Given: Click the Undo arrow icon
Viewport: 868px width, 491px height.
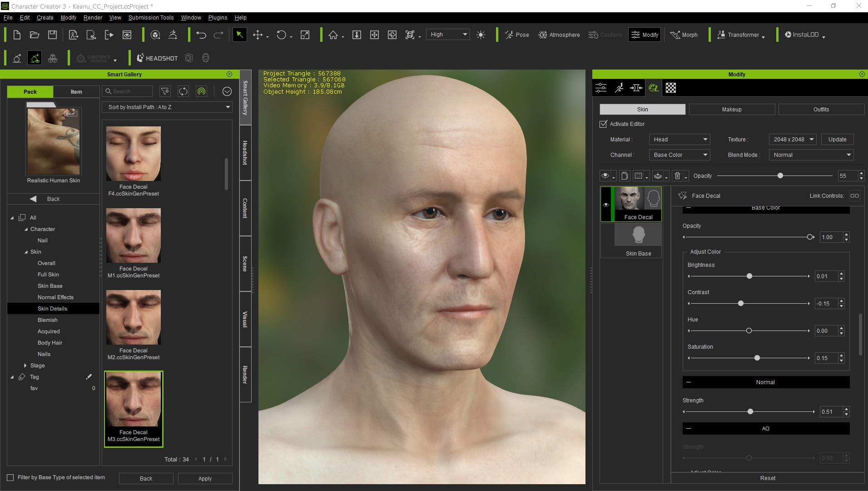Looking at the screenshot, I should [x=201, y=35].
